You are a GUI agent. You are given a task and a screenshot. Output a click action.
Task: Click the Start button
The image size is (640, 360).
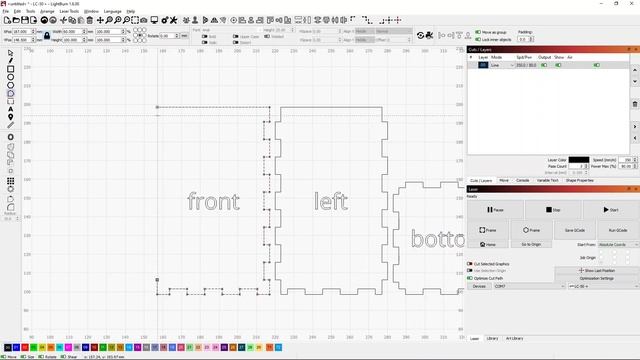pos(611,210)
